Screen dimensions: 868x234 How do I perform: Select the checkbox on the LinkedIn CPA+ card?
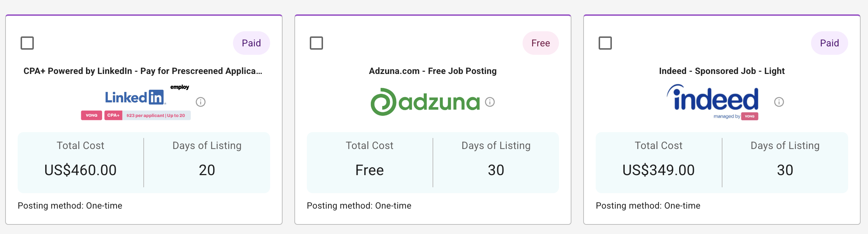click(x=28, y=43)
